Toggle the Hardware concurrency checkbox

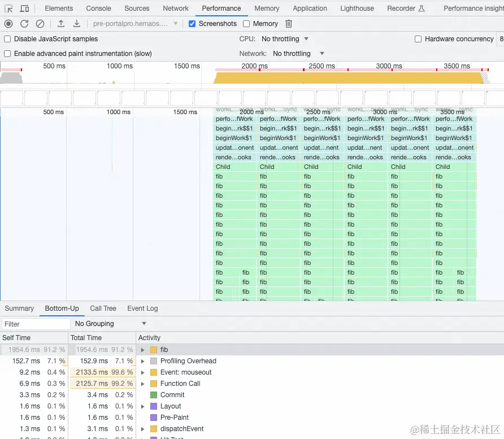click(418, 39)
